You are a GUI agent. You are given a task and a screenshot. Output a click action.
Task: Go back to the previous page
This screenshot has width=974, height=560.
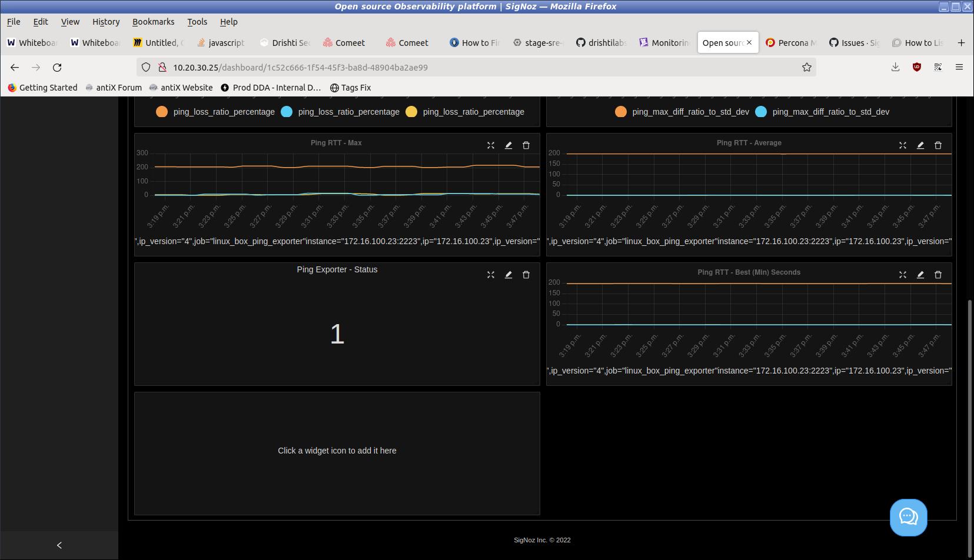[15, 68]
